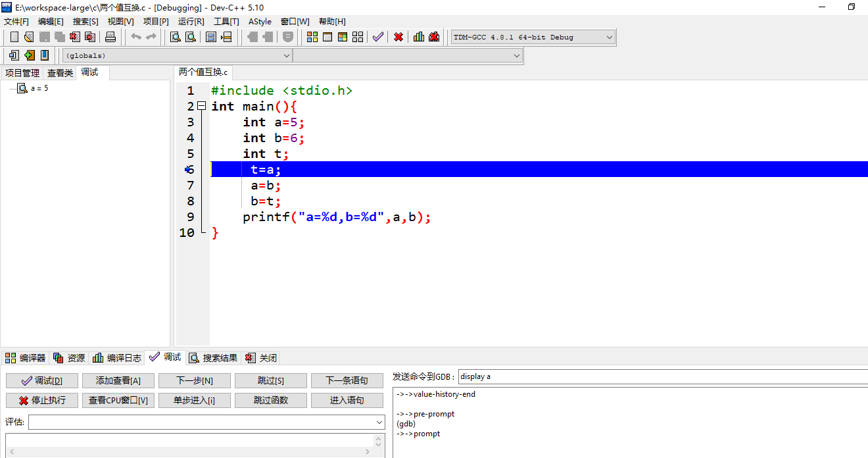Open the 评估 evaluate combo box

206,422
